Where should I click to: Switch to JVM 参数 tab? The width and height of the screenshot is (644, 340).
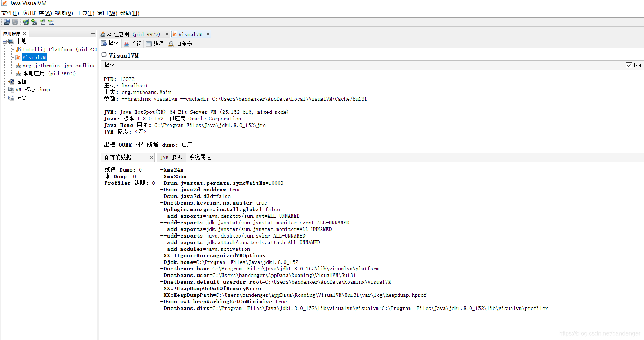point(171,157)
